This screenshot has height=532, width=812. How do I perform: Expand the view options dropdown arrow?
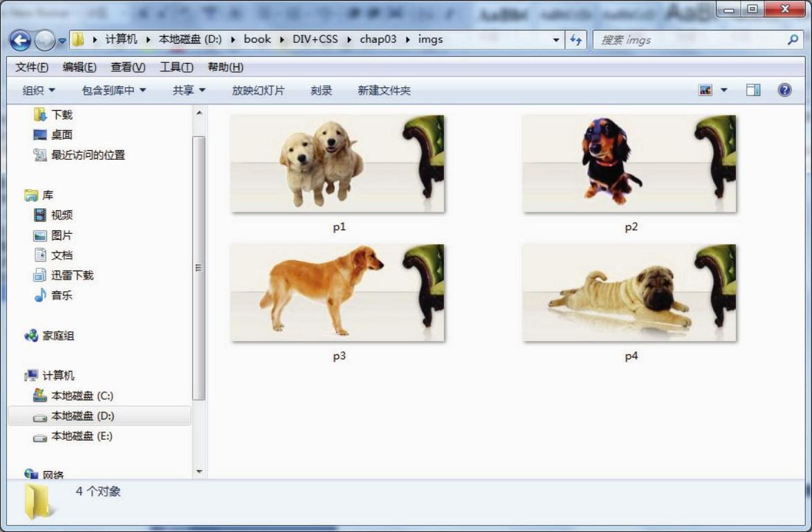(724, 90)
